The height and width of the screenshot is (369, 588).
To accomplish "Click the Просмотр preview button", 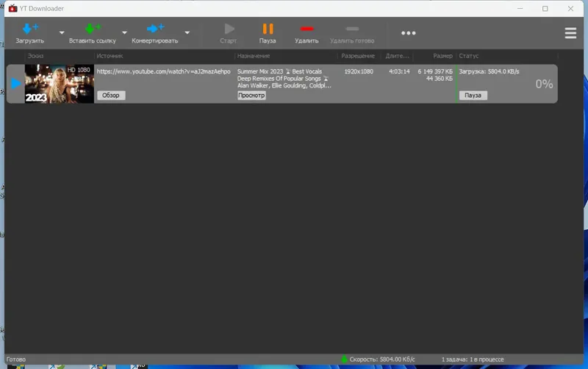I will [x=251, y=96].
